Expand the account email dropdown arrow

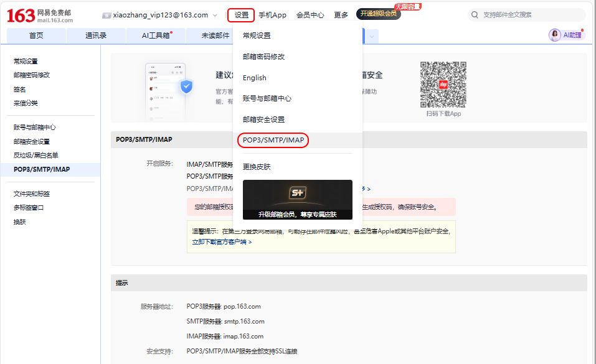[x=215, y=15]
